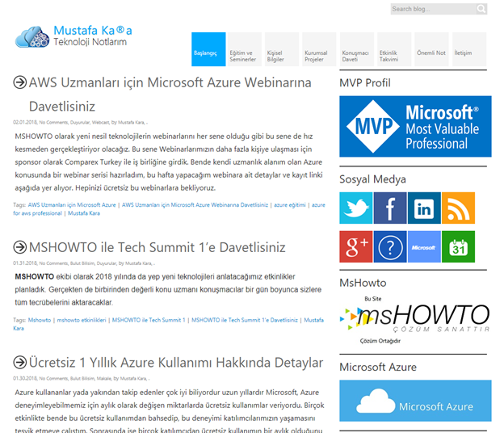Viewport: 504px width, 433px height.
Task: Open the AWS Uzmanları Azure Webinar post title
Action: tap(170, 95)
